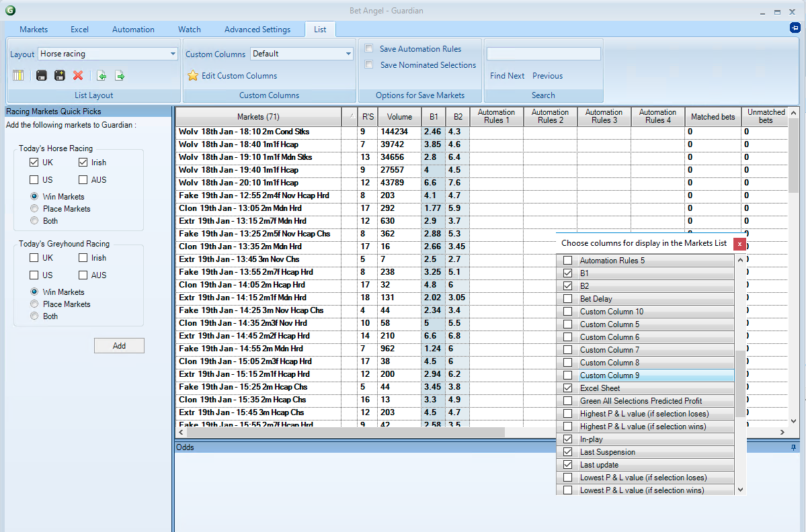Viewport: 806px width, 532px height.
Task: Click the star icon for Edit Custom Columns
Action: [x=193, y=76]
